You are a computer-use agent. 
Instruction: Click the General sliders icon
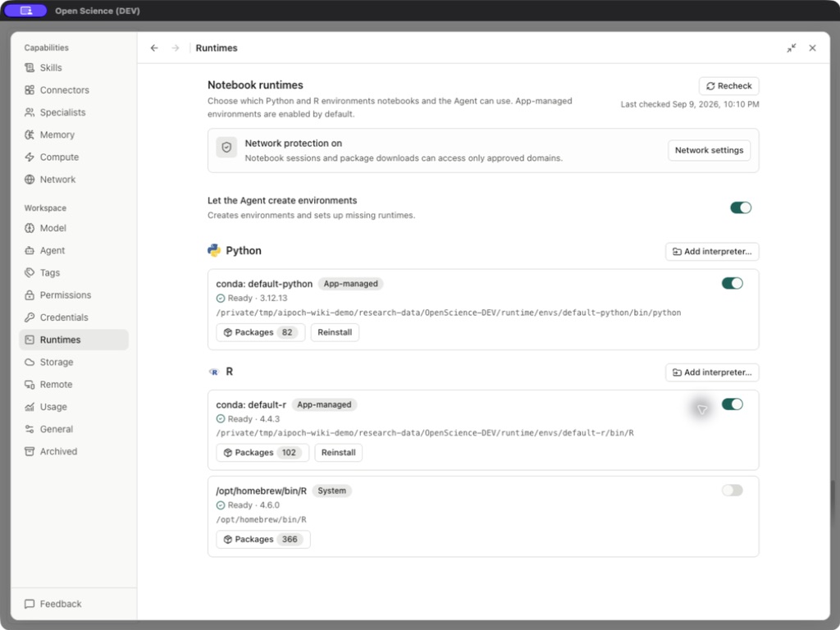pos(30,429)
